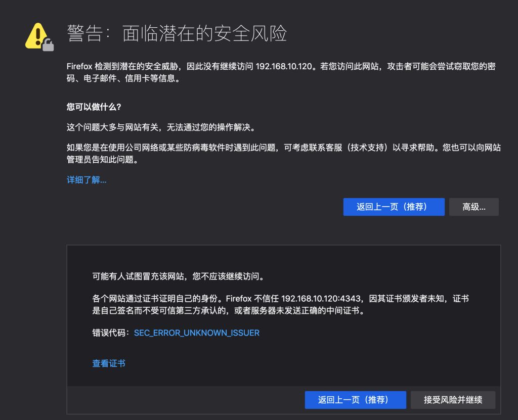Open the SEC_ERROR_UNKNOWN_ISSUER error code link
The image size is (518, 420).
[x=197, y=333]
